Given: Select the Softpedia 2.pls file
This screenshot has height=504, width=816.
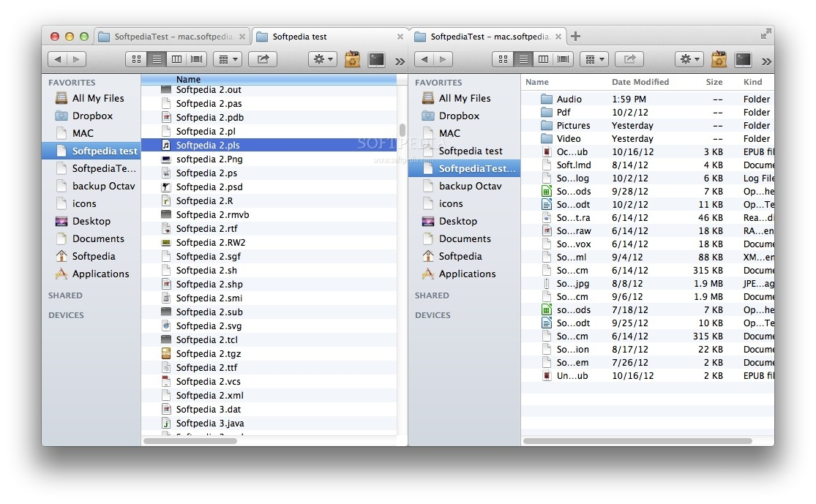Looking at the screenshot, I should click(x=269, y=145).
